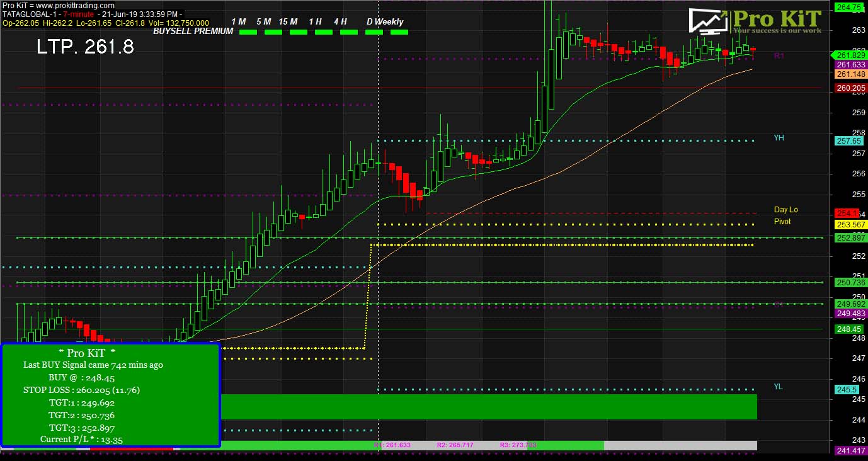
Task: Select the red 260.205 stop loss price label
Action: click(x=850, y=88)
